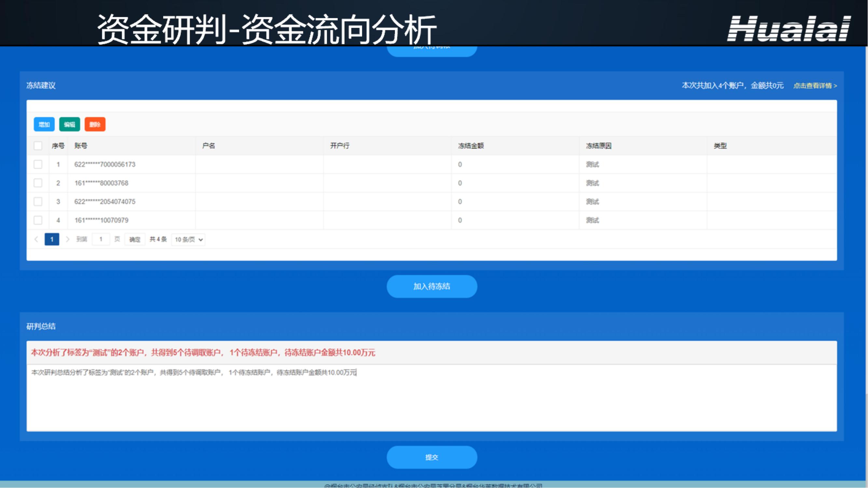The height and width of the screenshot is (488, 868).
Task: Open the 点击查看详情 link
Action: (x=815, y=86)
